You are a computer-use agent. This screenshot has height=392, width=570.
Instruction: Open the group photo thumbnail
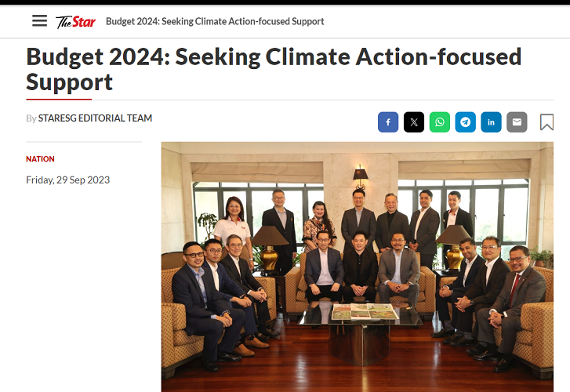(357, 267)
